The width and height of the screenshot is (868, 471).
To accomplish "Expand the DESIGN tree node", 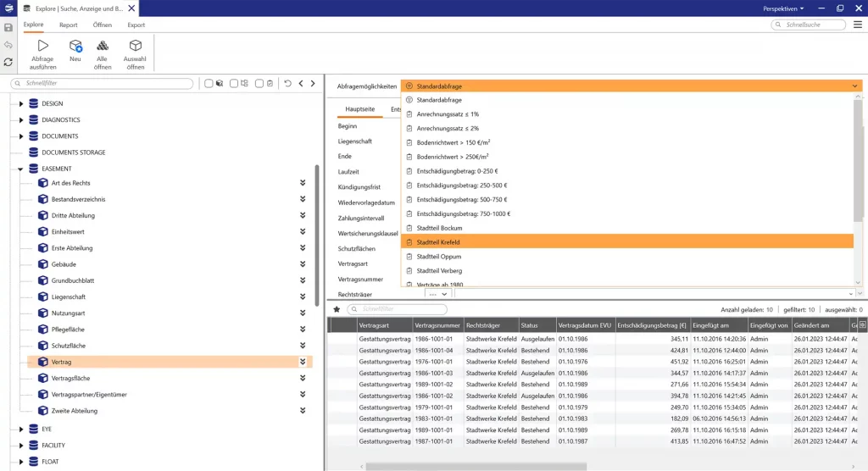I will pos(21,104).
